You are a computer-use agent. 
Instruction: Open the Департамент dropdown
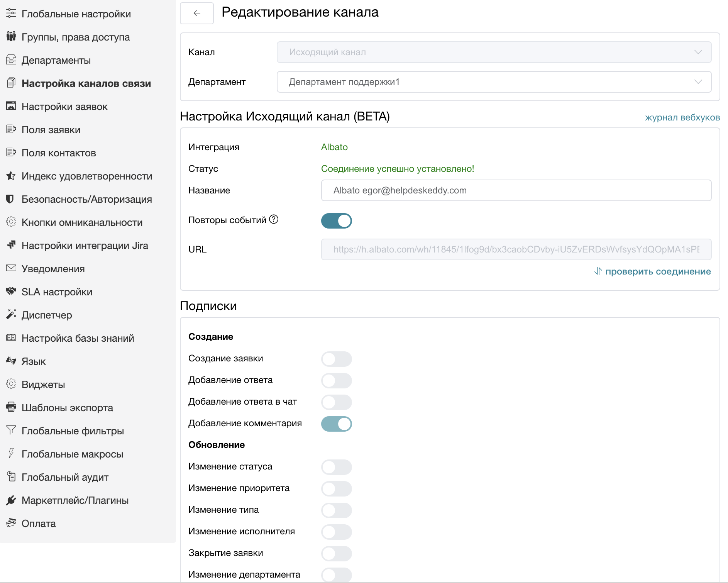click(x=494, y=82)
